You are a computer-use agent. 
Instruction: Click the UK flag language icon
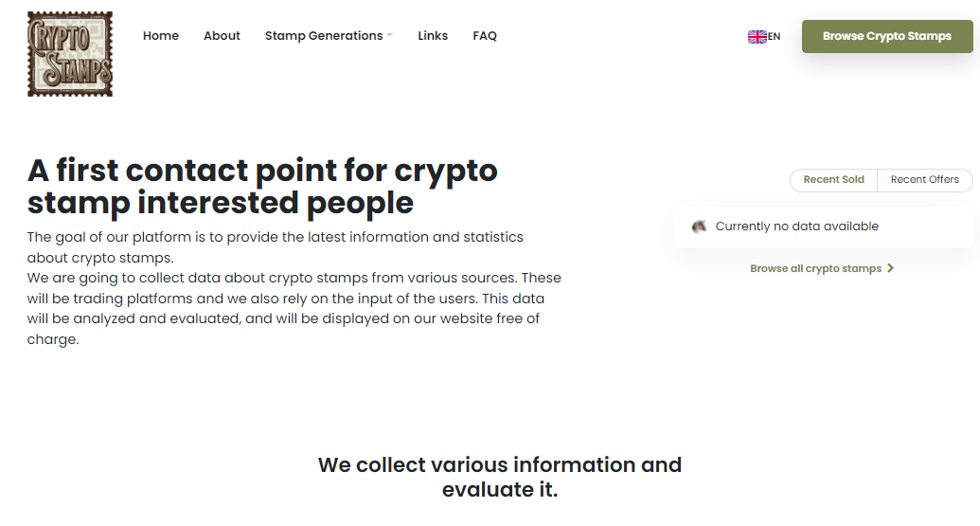[757, 37]
